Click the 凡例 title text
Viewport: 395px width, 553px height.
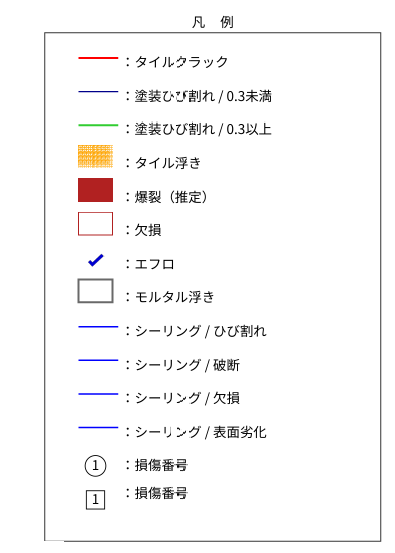pos(213,22)
